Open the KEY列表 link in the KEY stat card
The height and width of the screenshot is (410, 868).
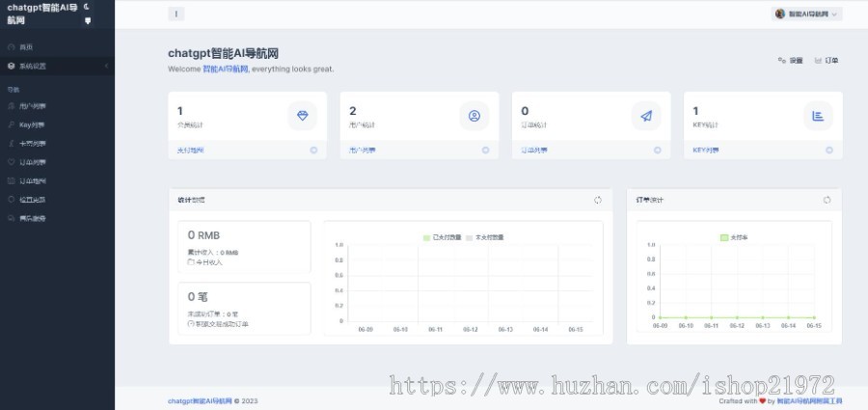click(706, 150)
